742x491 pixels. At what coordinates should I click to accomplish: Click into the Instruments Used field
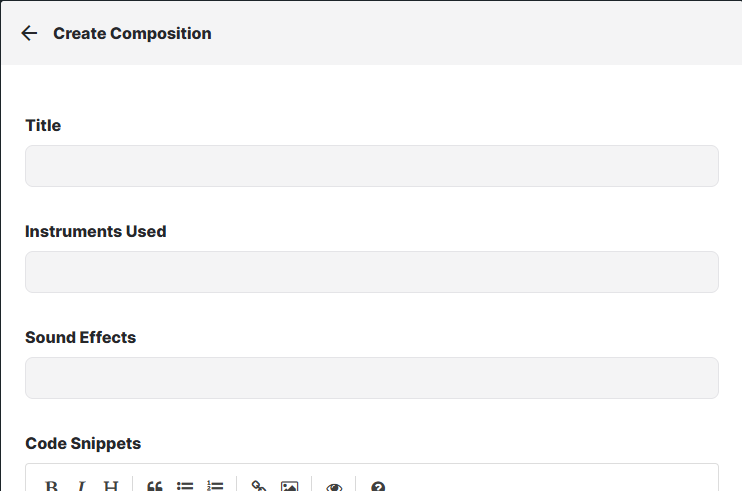[371, 272]
